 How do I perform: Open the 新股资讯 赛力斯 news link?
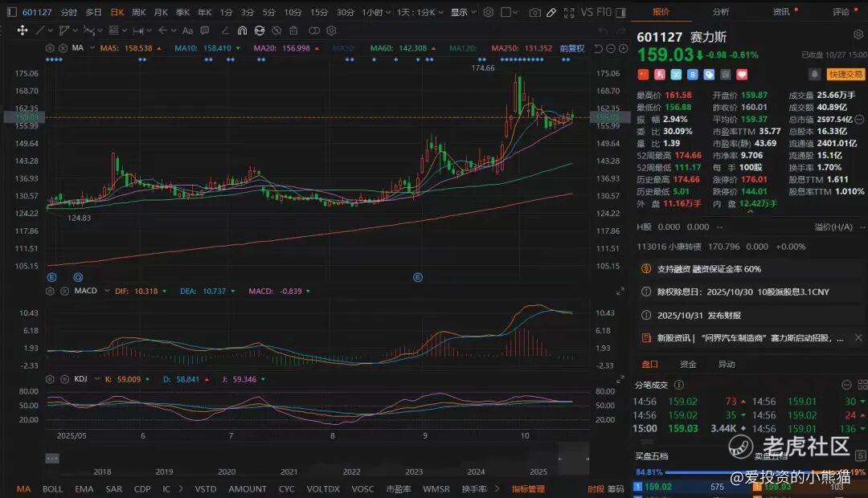(x=750, y=337)
